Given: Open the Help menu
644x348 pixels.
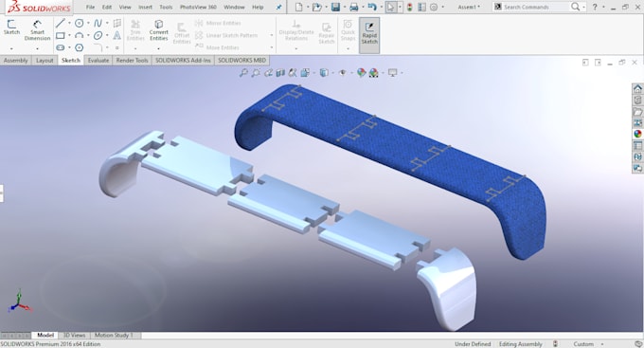Looking at the screenshot, I should 258,7.
